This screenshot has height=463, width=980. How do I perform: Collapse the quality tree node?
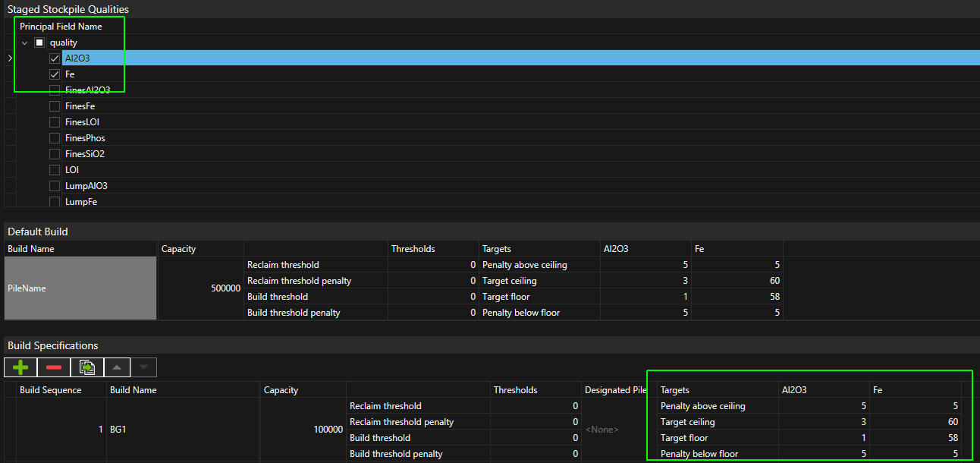(25, 43)
